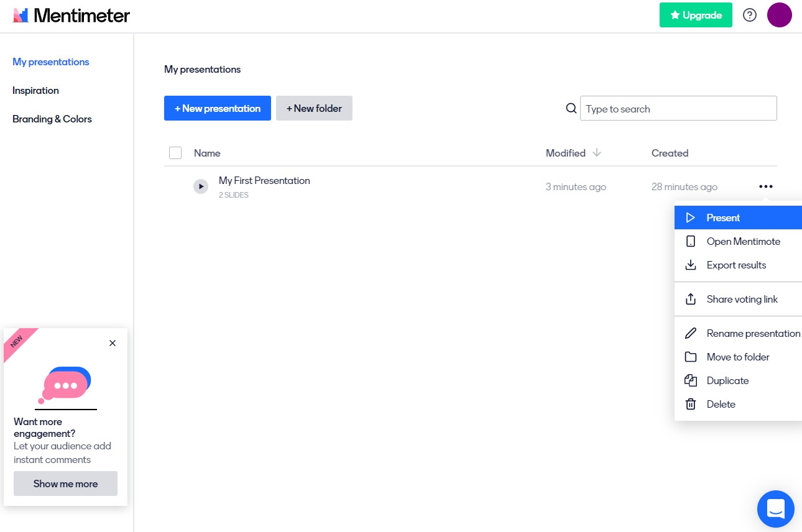Focus the Type to search field
The width and height of the screenshot is (802, 532).
tap(678, 108)
